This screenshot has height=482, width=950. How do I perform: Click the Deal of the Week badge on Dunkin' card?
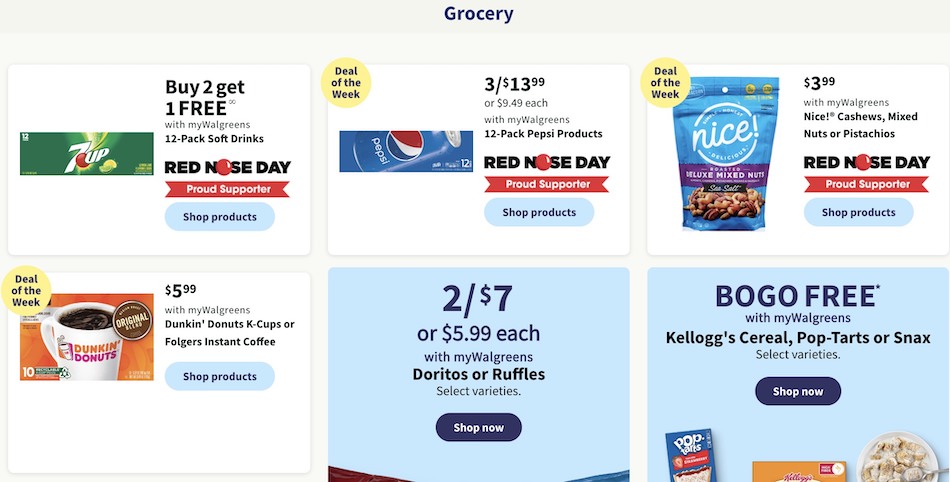(26, 291)
